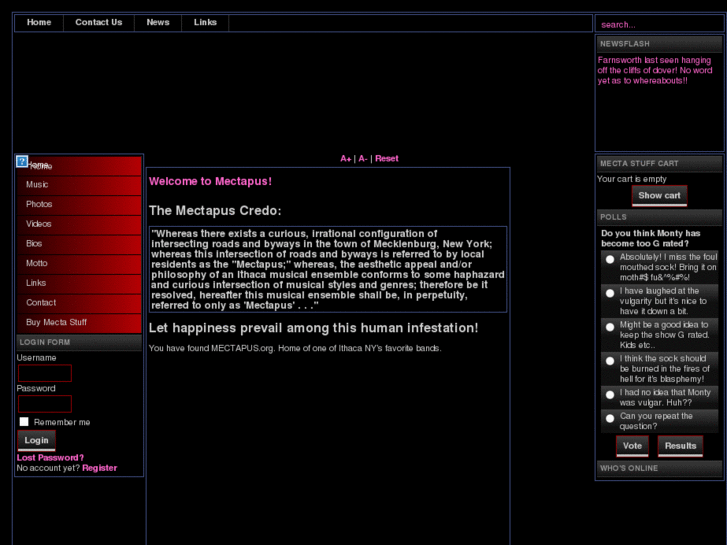Focus the Password input field
Screen dimensions: 727x545
click(x=45, y=404)
